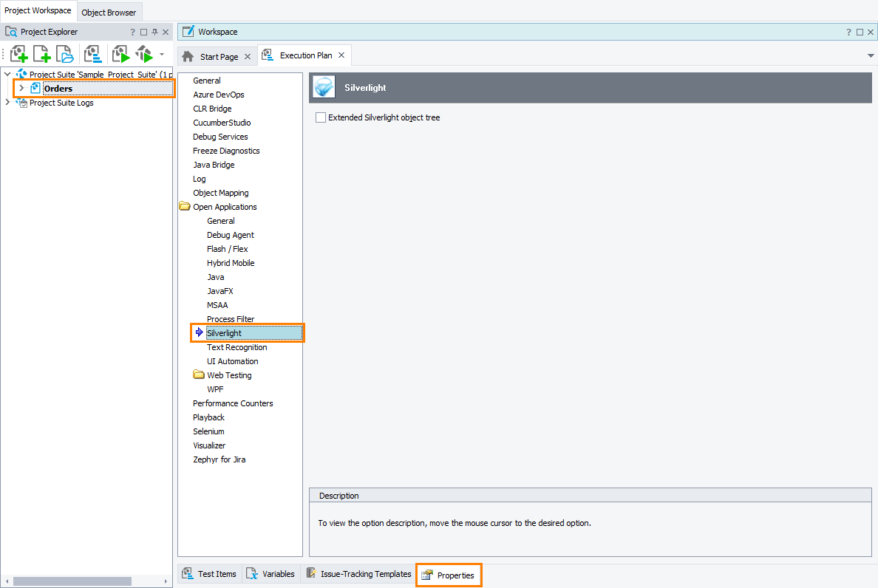The image size is (878, 588).
Task: Run the entire project suite icon
Action: (143, 54)
